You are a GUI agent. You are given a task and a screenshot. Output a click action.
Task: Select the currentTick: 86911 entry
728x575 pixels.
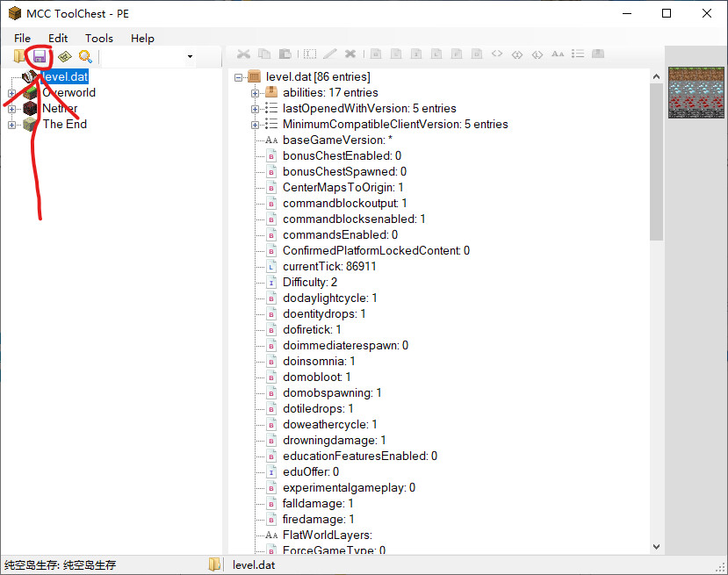pyautogui.click(x=329, y=266)
